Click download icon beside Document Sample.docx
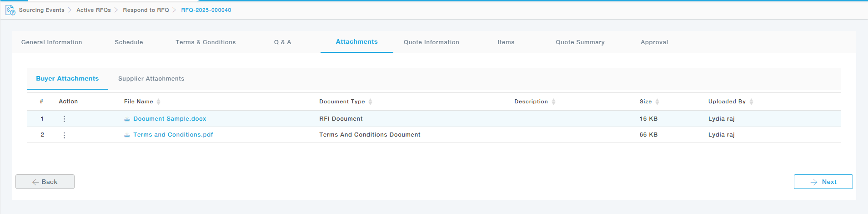Viewport: 868px width, 214px height. point(127,119)
